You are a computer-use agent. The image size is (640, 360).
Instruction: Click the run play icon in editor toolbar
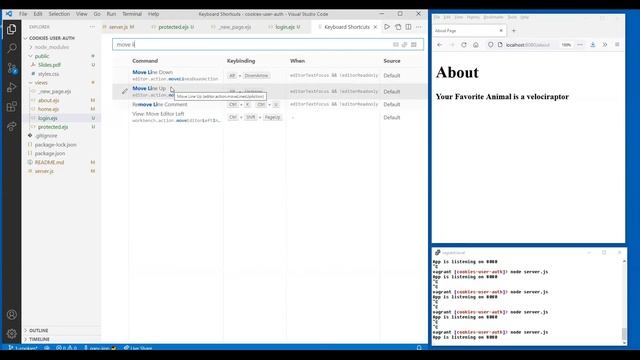(387, 27)
